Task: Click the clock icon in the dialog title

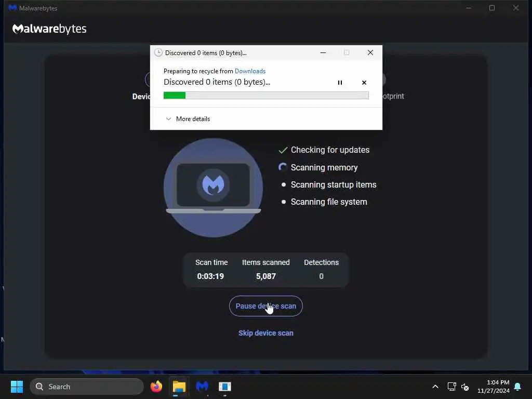Action: coord(158,52)
